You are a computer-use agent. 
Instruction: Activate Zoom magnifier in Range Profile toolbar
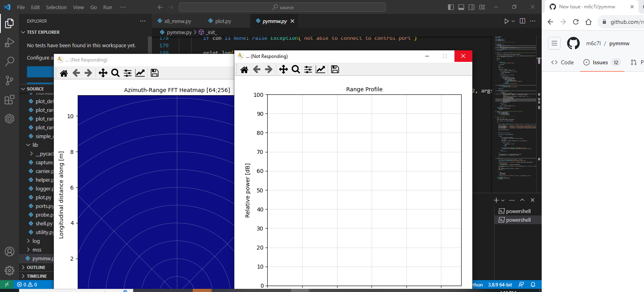[296, 69]
